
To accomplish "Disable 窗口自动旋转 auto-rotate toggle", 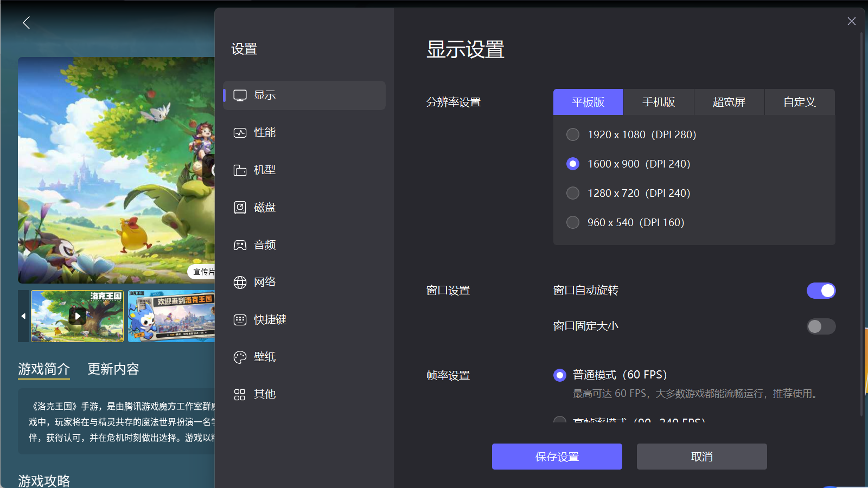I will click(x=821, y=291).
